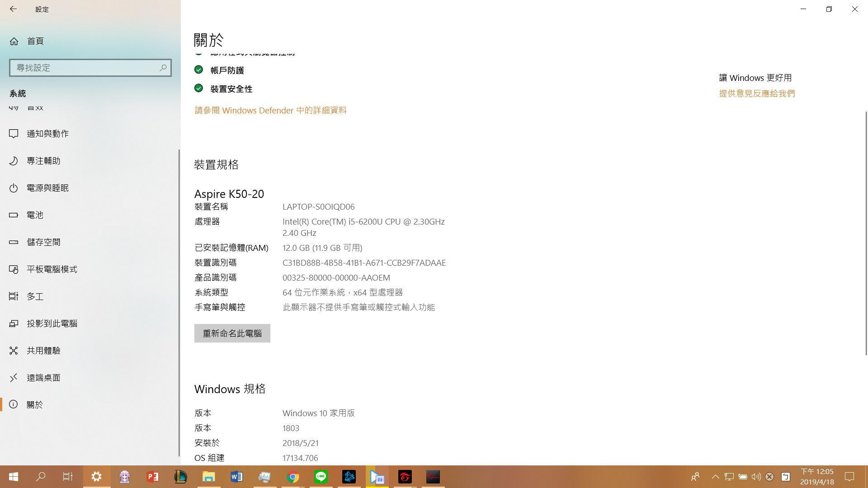Click the network icon in tray

point(729,477)
